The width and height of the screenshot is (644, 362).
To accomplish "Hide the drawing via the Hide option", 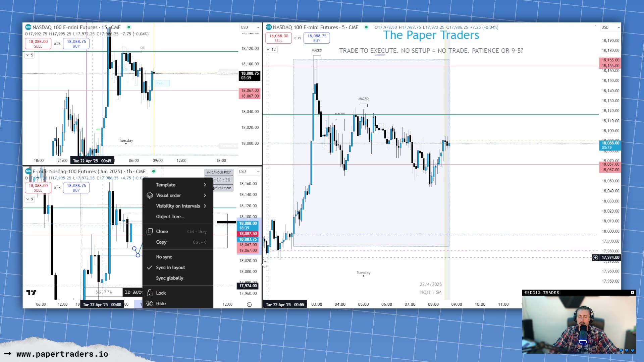I will pos(178,303).
